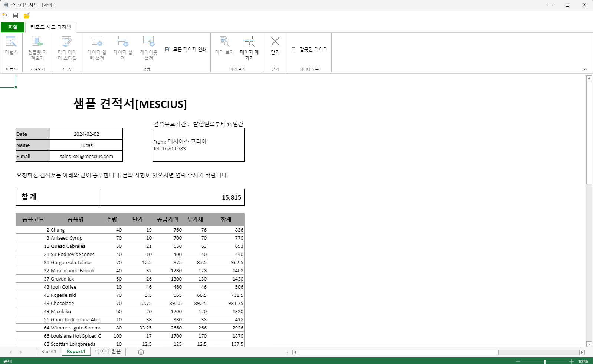Select the 합계 total cell showing 15,815
593x364 pixels.
[x=172, y=197]
